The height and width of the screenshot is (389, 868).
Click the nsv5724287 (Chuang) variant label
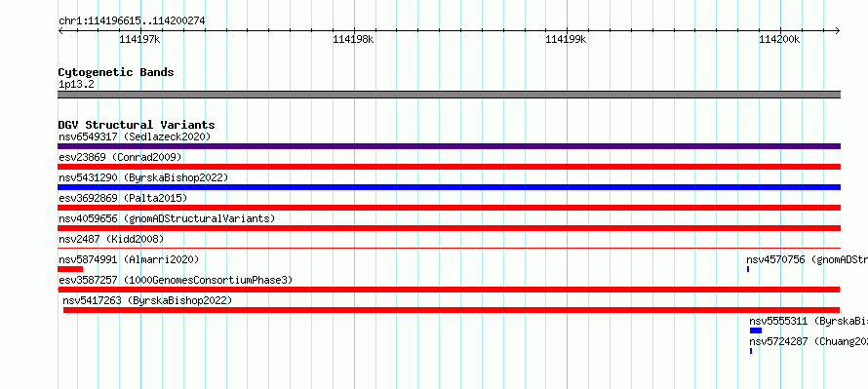(809, 341)
